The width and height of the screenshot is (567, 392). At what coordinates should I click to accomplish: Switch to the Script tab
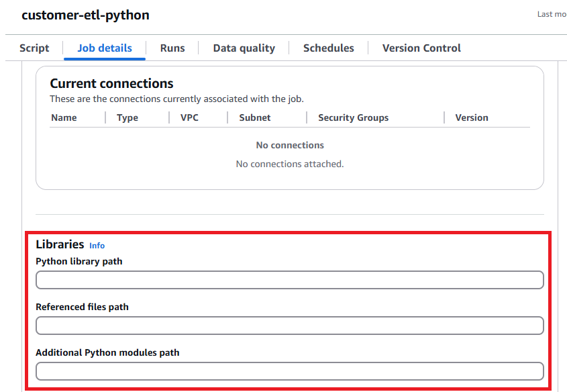coord(34,48)
